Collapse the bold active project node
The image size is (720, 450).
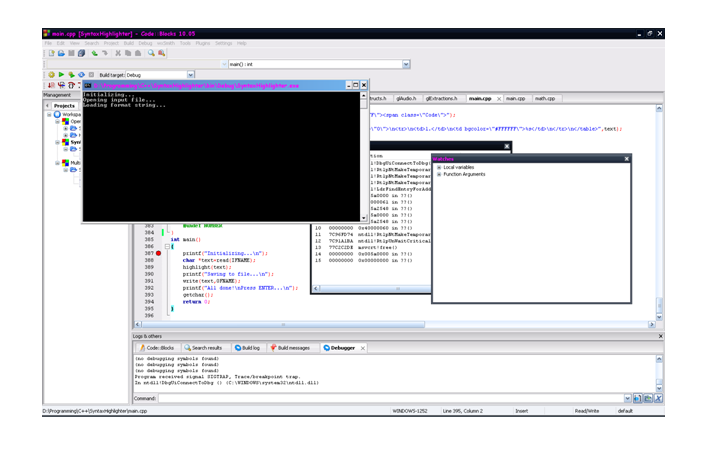57,142
